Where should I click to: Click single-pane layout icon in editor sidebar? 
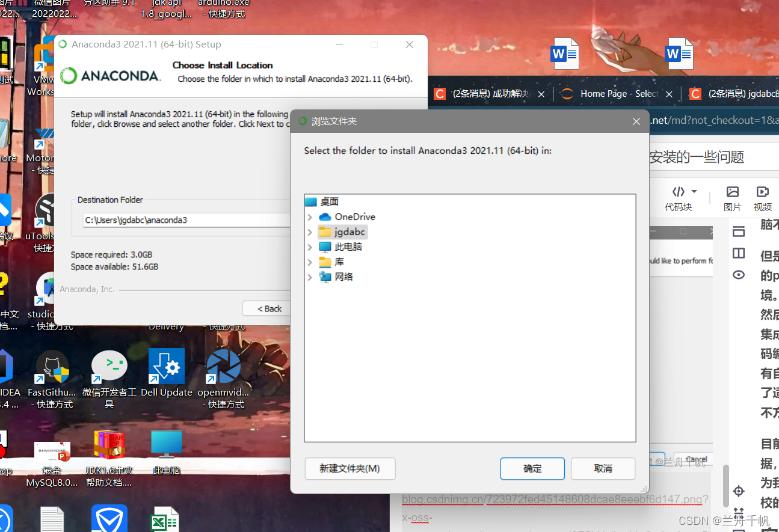tap(739, 231)
